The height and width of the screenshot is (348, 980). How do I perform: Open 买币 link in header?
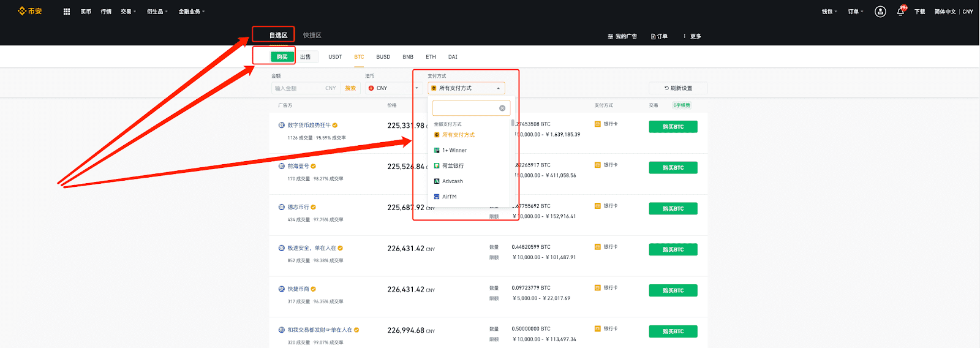(86, 12)
